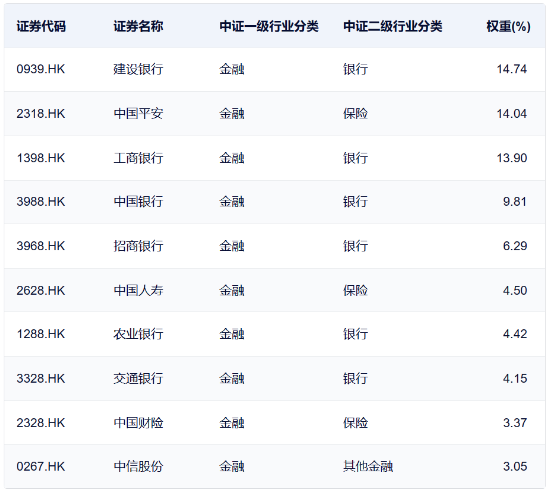Image resolution: width=550 pixels, height=494 pixels.
Task: Select the name 中国财险
Action: [138, 423]
